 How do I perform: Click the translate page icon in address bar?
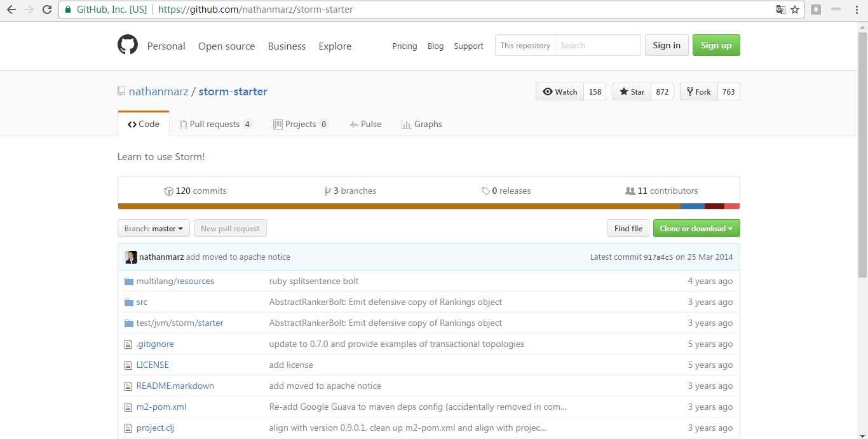coord(781,10)
